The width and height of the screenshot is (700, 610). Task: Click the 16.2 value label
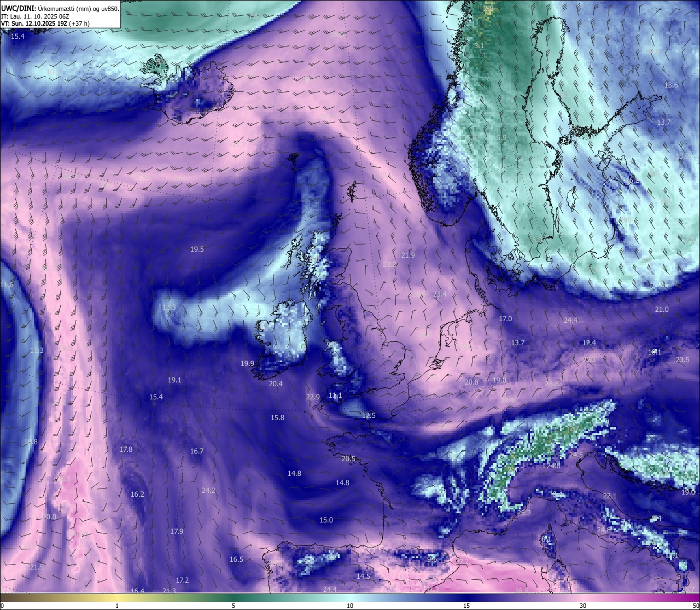pyautogui.click(x=137, y=494)
